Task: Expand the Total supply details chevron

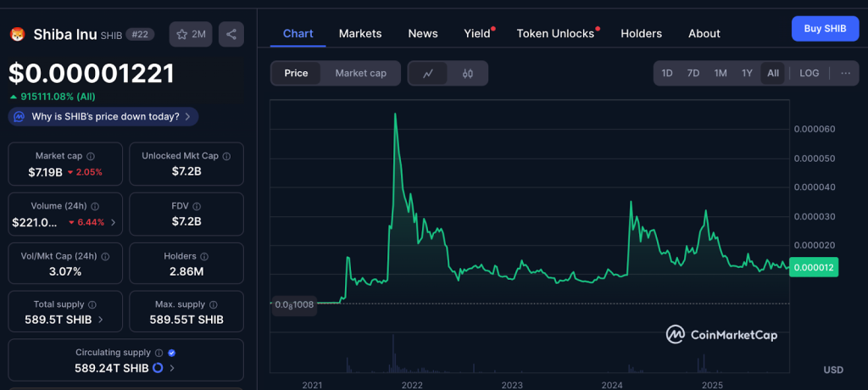Action: point(102,320)
